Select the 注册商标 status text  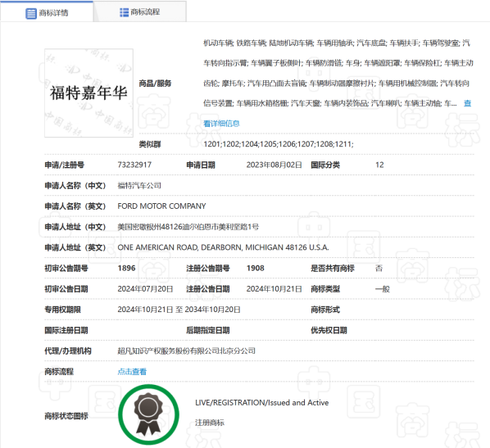coord(210,423)
